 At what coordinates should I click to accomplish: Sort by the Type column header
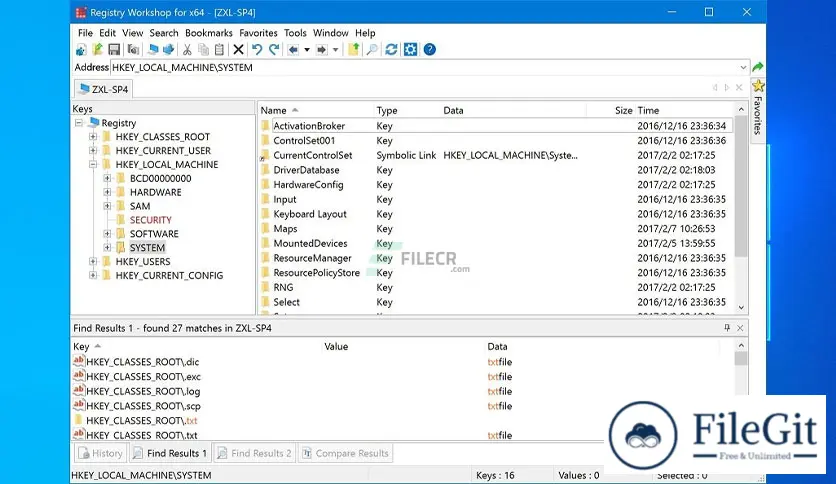(x=406, y=110)
